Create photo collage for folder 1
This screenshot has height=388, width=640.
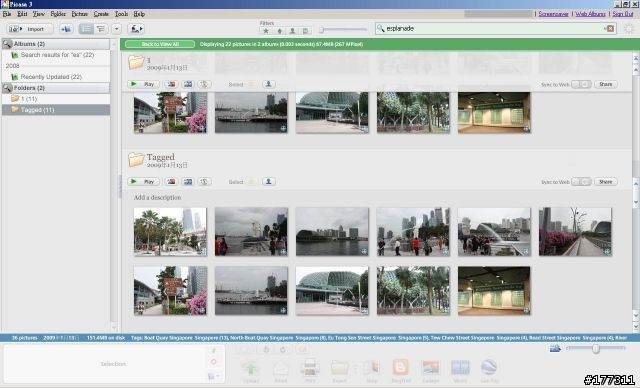point(171,84)
